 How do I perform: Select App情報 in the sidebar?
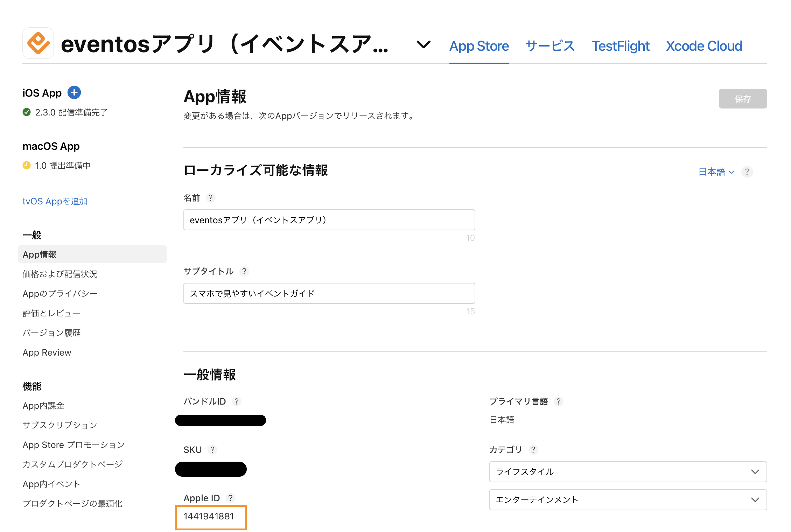(x=92, y=254)
